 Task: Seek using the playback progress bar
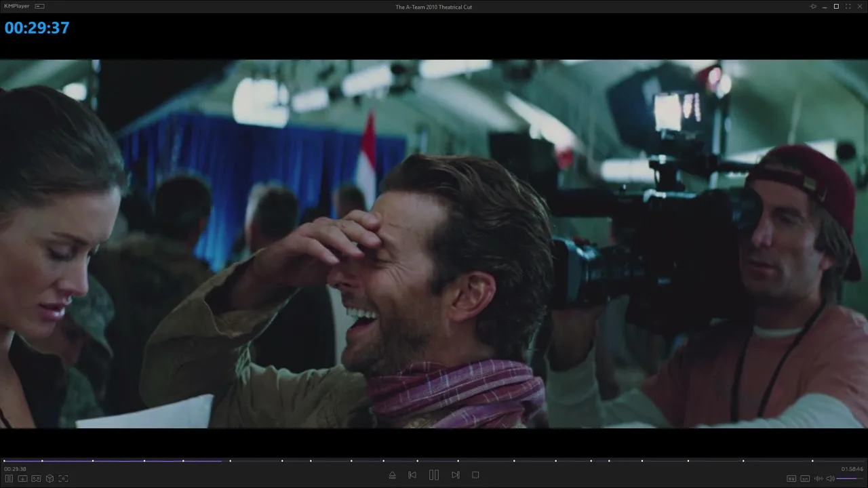[434, 461]
